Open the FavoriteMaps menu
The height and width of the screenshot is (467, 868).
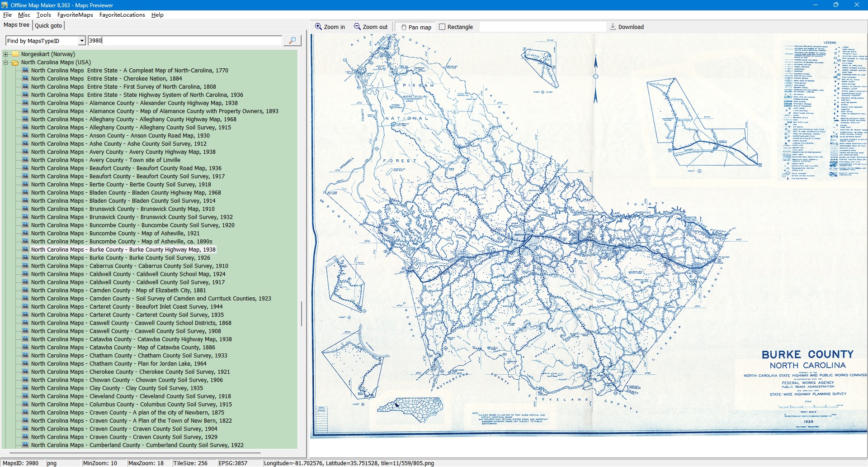coord(75,15)
